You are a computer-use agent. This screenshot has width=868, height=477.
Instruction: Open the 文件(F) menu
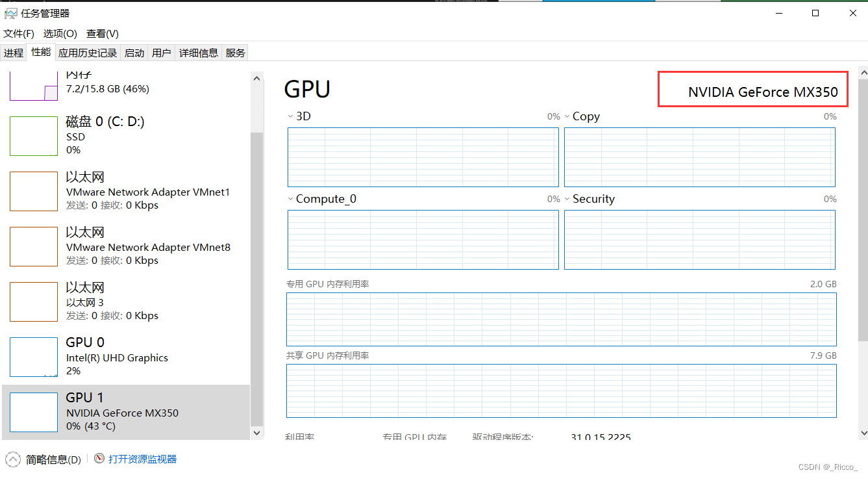pos(19,33)
